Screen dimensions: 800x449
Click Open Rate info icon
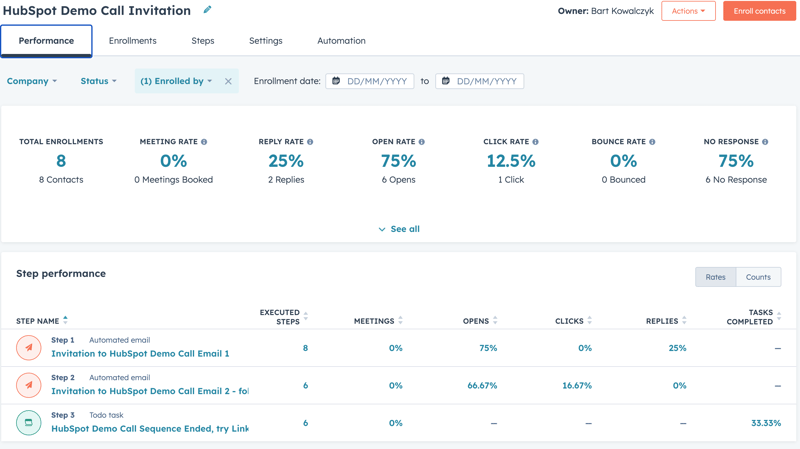pos(421,142)
